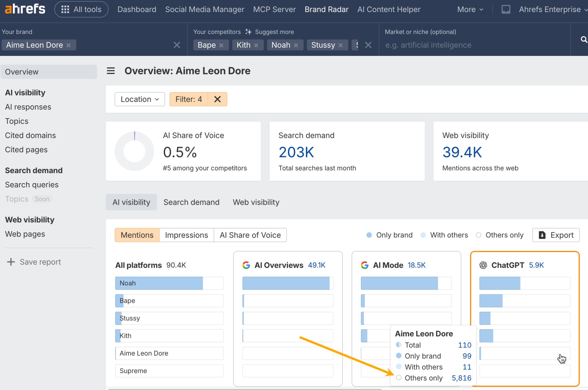Click the monitor icon near Ahrefs Enterprise
Viewport: 588px width, 390px height.
point(506,9)
